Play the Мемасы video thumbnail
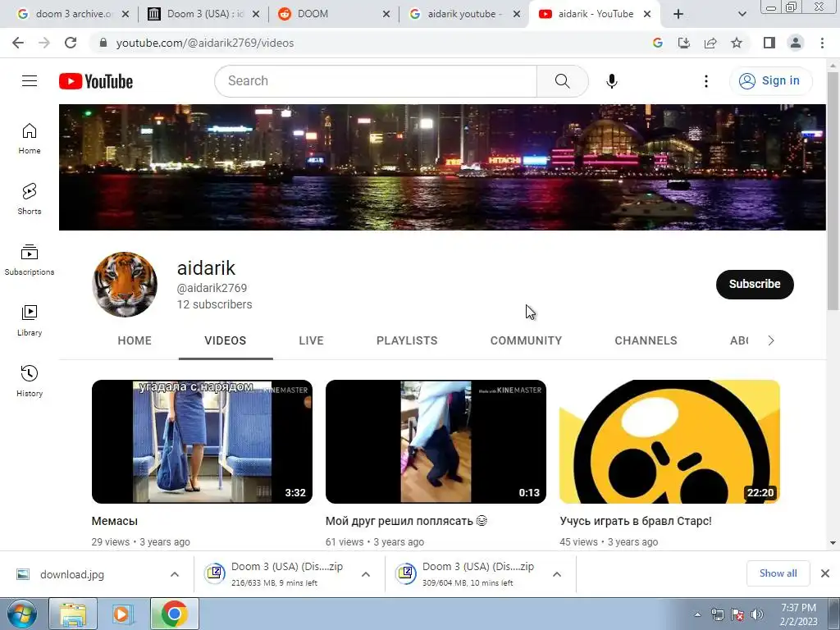 (202, 442)
